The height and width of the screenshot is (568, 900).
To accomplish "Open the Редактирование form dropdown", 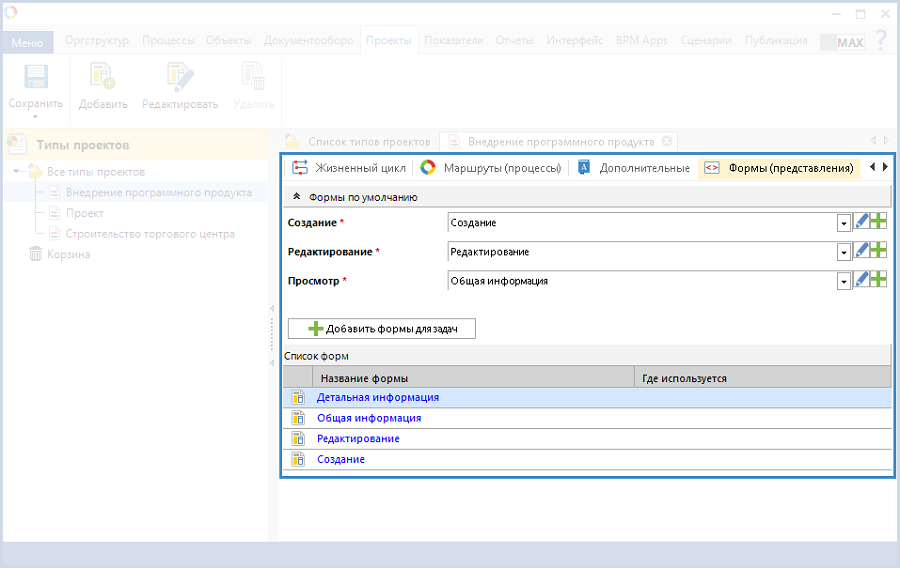I will tap(844, 252).
